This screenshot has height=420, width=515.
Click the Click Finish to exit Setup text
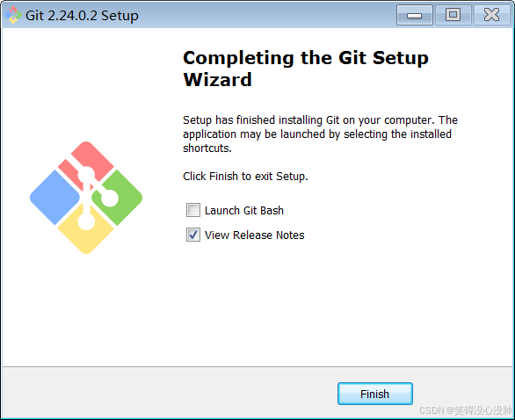245,177
